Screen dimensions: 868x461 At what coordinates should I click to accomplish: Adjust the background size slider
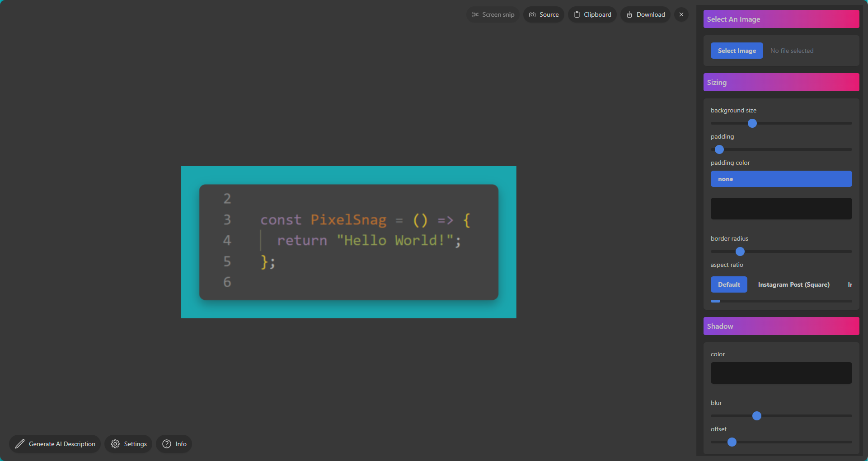tap(751, 123)
